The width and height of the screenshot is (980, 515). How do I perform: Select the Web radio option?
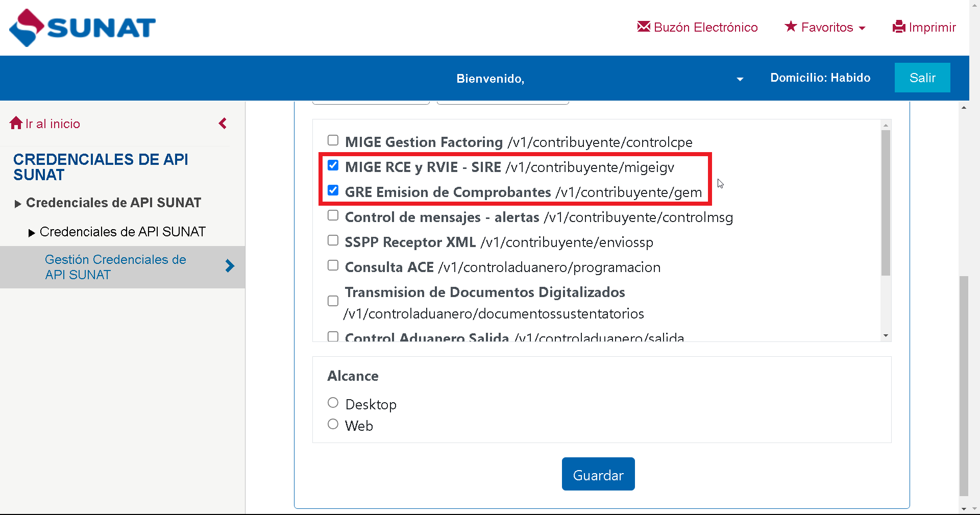click(x=333, y=424)
